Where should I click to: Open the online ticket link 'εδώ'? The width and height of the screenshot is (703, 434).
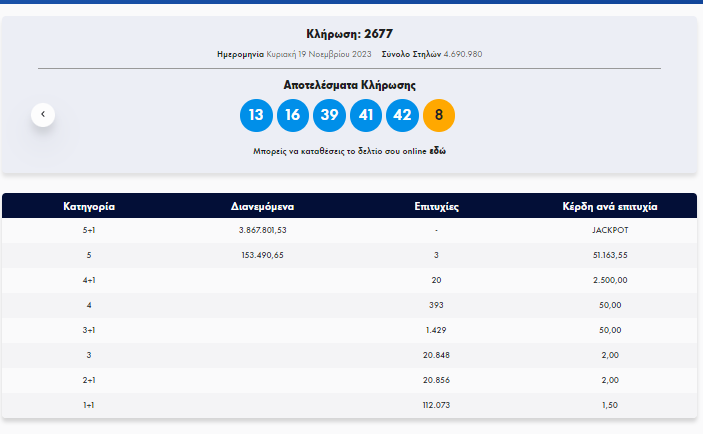[438, 151]
